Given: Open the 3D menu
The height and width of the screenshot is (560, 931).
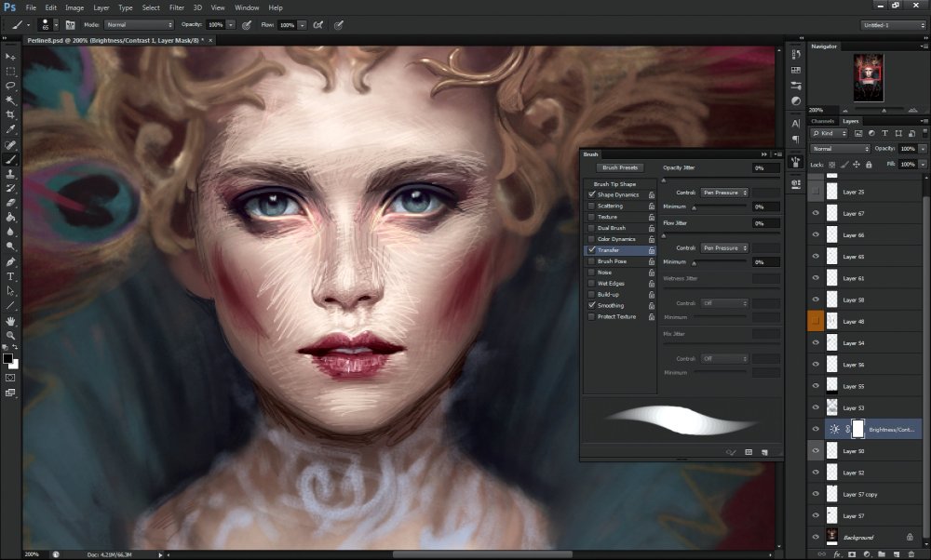Looking at the screenshot, I should pyautogui.click(x=197, y=7).
